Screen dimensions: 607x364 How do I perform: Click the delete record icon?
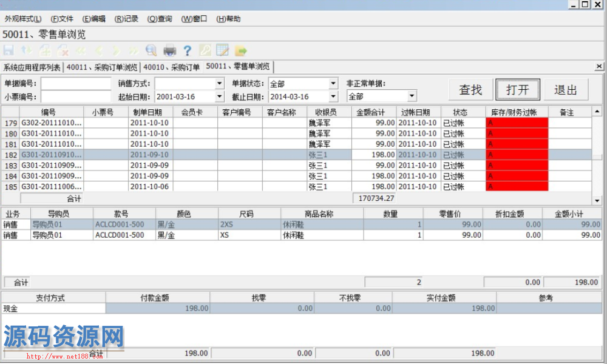coord(63,51)
